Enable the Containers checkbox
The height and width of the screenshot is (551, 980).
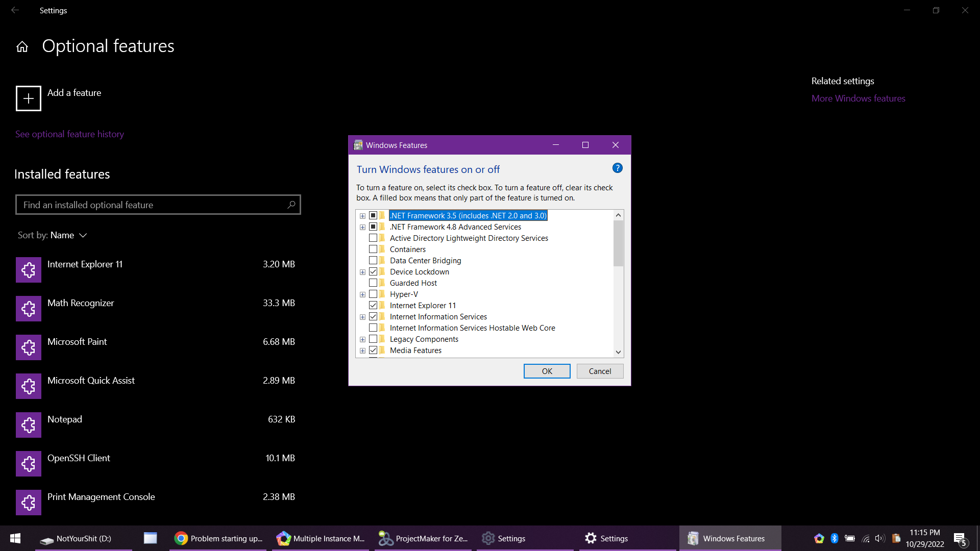coord(373,249)
